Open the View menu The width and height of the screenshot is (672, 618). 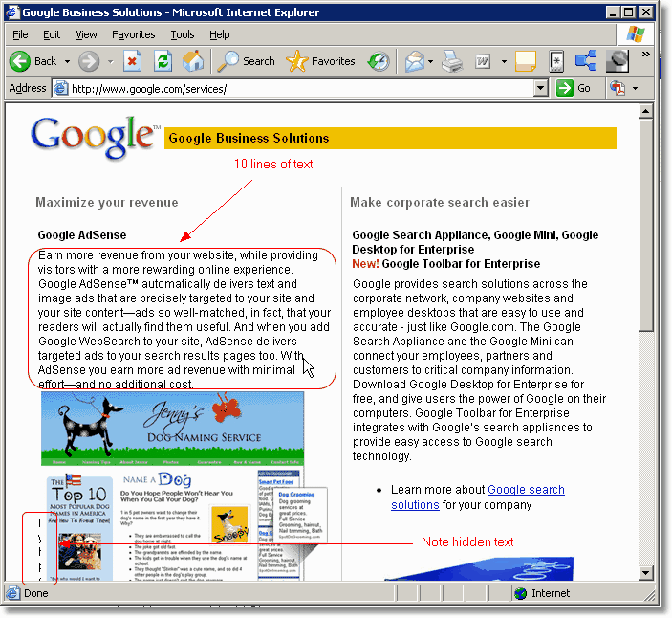point(86,34)
